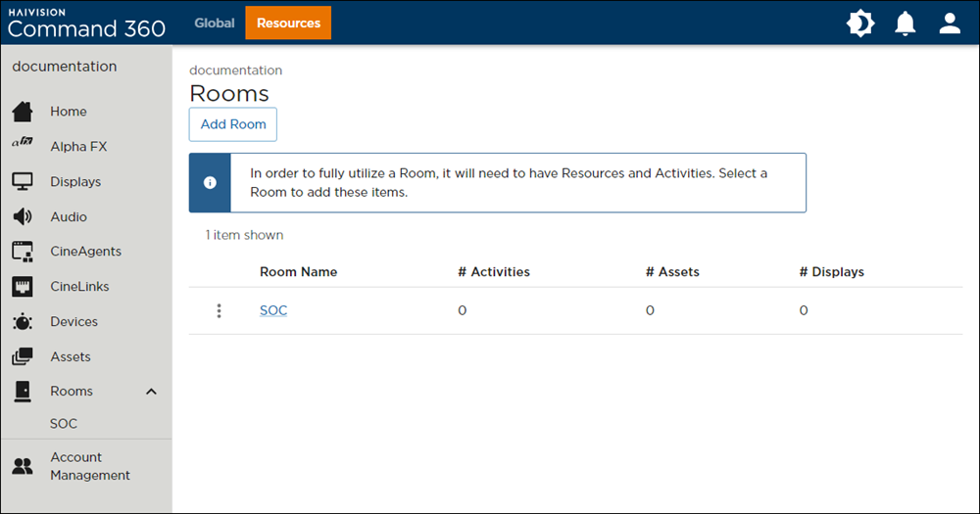Open CineLinks via the network port icon

pos(23,287)
